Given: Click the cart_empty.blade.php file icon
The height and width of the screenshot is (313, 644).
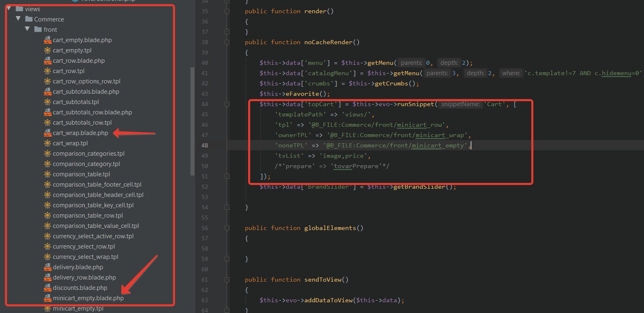Looking at the screenshot, I should (x=47, y=40).
